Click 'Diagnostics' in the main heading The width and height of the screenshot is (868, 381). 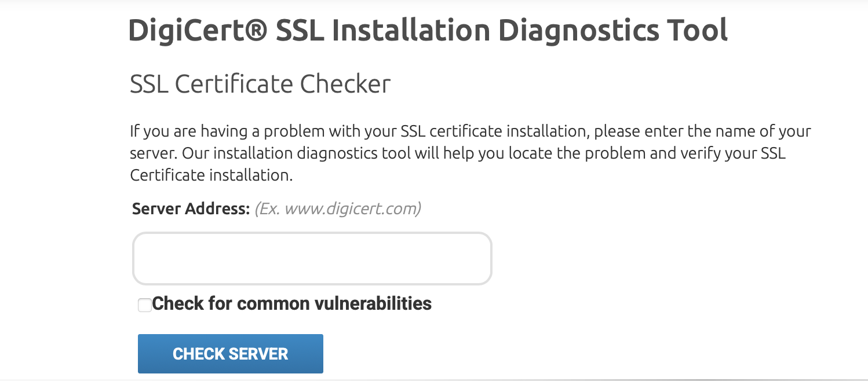pos(578,31)
